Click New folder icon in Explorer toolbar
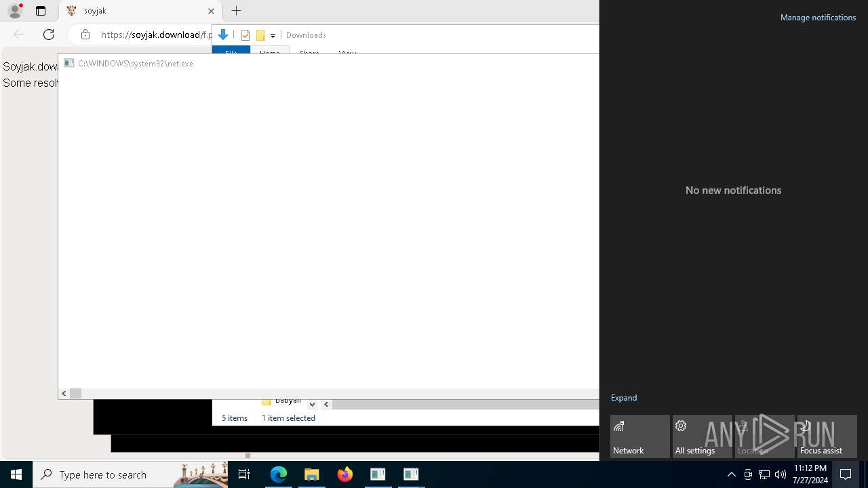 point(260,35)
